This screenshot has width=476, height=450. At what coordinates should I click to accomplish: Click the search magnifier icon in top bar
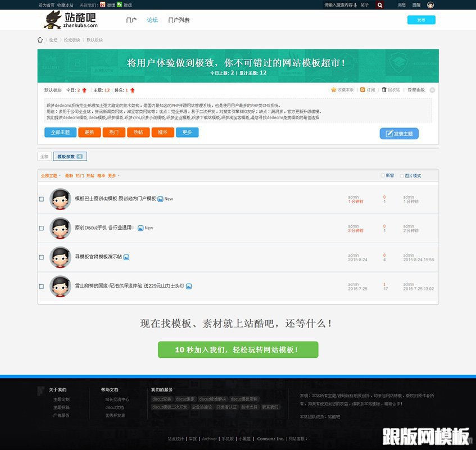click(x=379, y=5)
